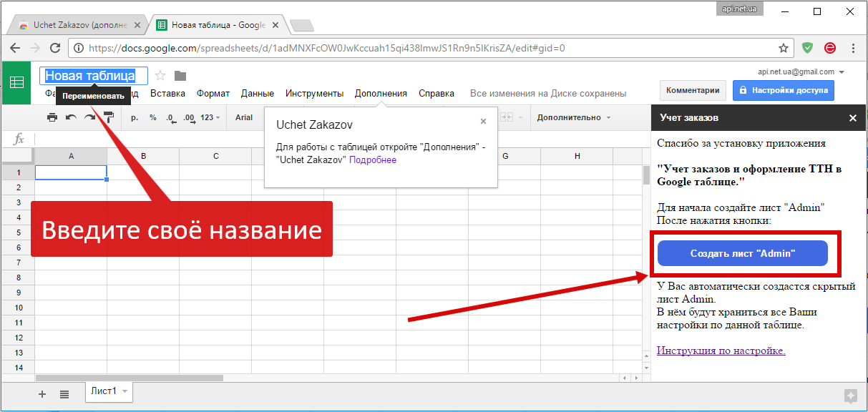Click the Настройки доступа share button
Screen dimensions: 868x412
tap(782, 91)
